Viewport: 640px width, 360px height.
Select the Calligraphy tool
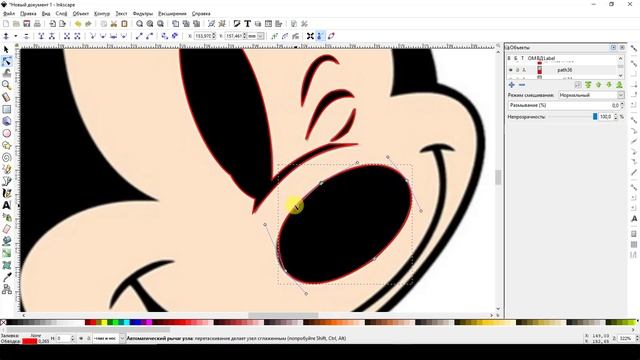coord(6,193)
